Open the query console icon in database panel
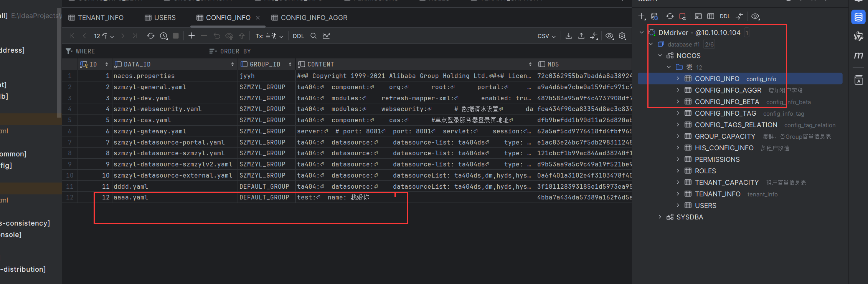Image resolution: width=868 pixels, height=284 pixels. coord(698,16)
